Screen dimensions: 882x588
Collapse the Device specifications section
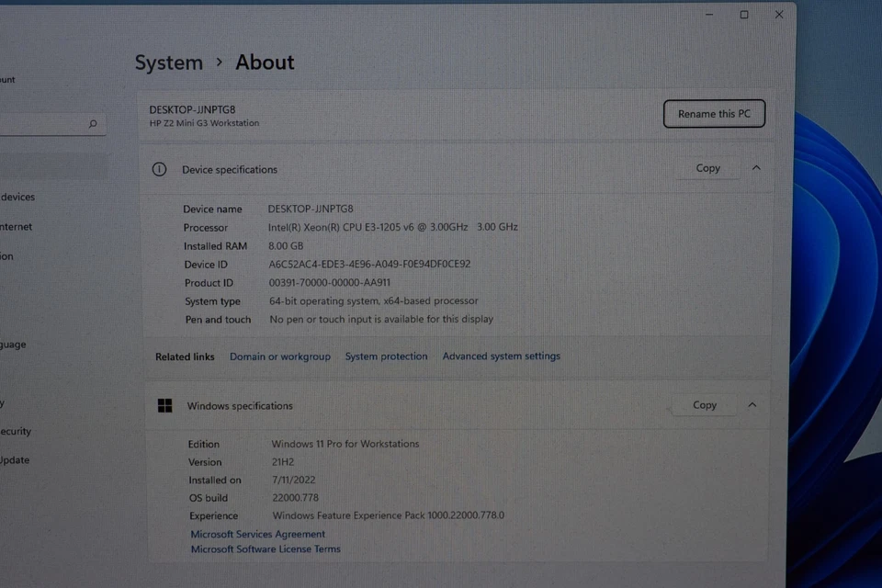click(x=755, y=168)
